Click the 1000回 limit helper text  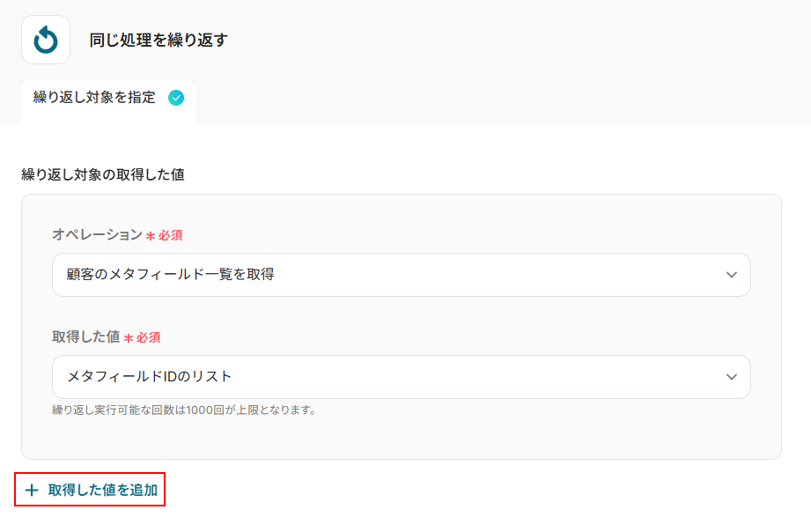tap(183, 410)
